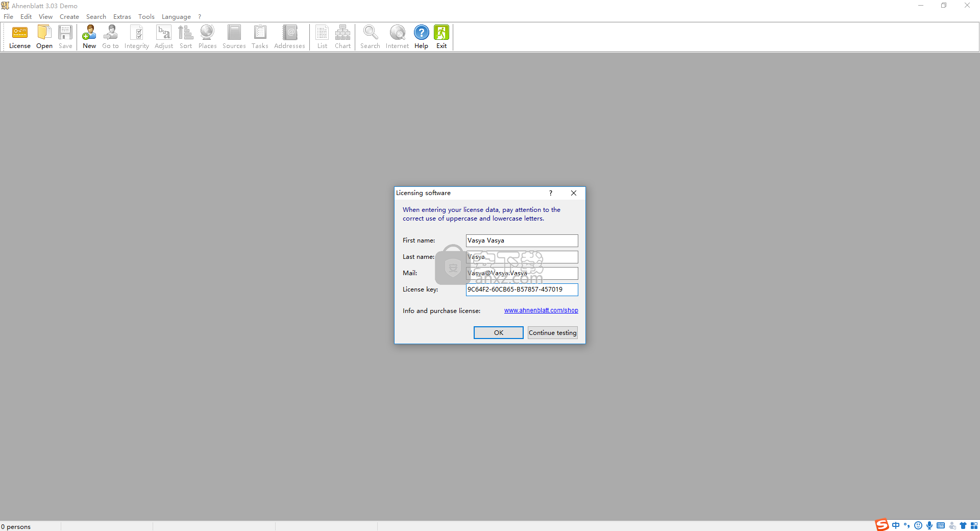This screenshot has height=531, width=980.
Task: Click the First name input field
Action: coord(522,240)
